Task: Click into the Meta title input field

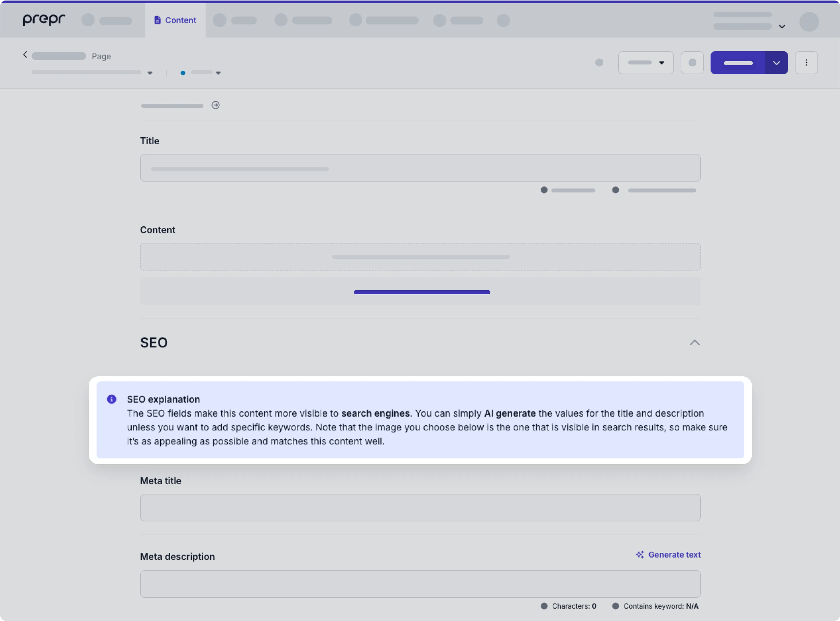Action: [x=420, y=507]
